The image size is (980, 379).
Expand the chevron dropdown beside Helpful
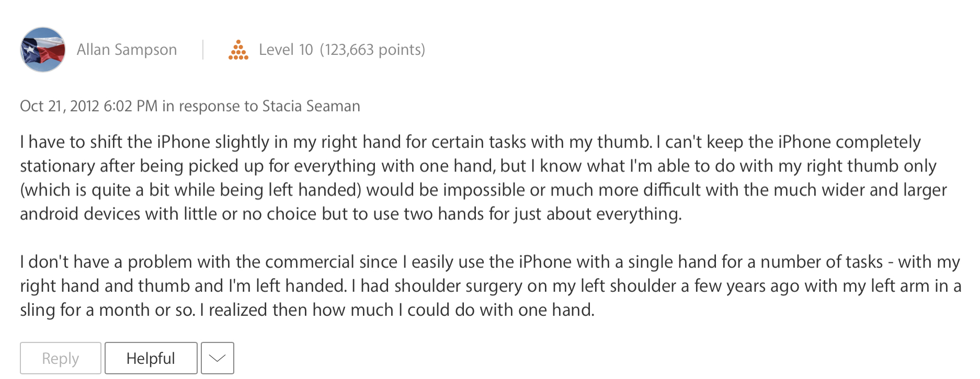pos(217,358)
